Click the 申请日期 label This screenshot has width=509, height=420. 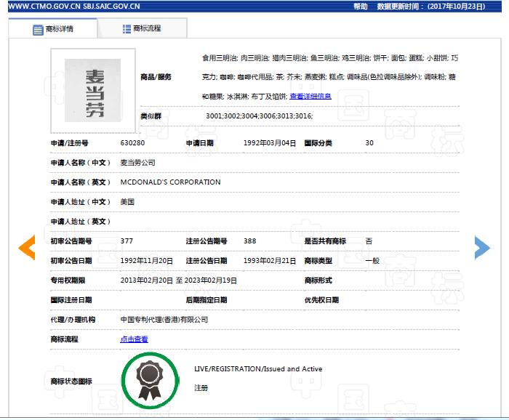[200, 143]
